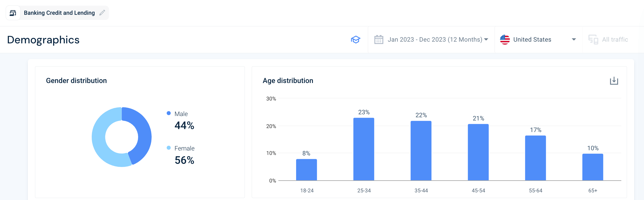Click the 35-44 age bar

tap(421, 150)
